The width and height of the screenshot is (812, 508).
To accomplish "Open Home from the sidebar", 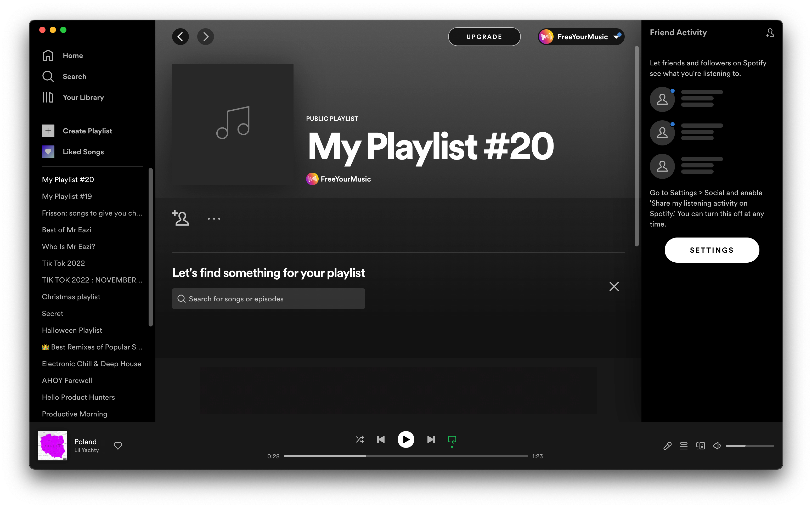I will (x=63, y=55).
